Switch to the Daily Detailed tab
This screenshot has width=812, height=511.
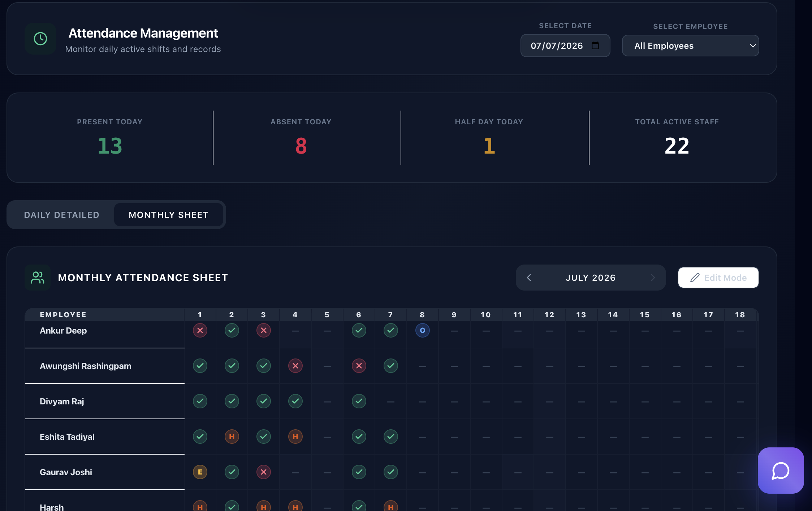tap(61, 215)
